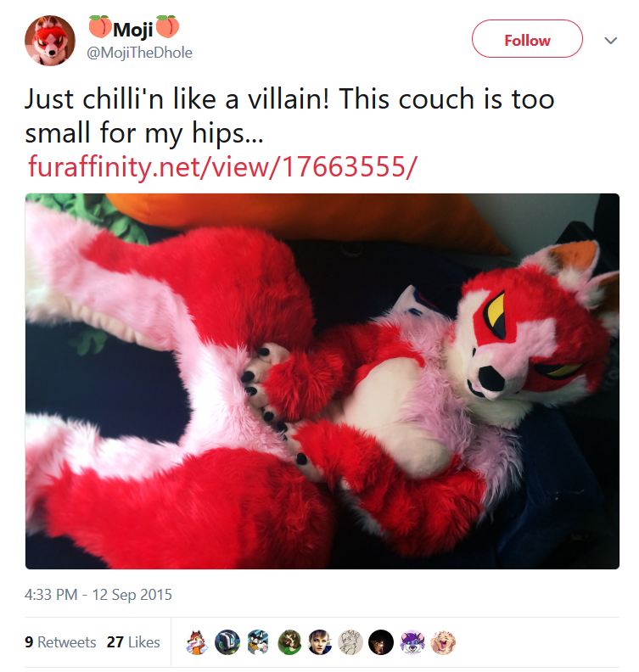This screenshot has height=672, width=639.
Task: Click the Follow button
Action: [x=527, y=39]
